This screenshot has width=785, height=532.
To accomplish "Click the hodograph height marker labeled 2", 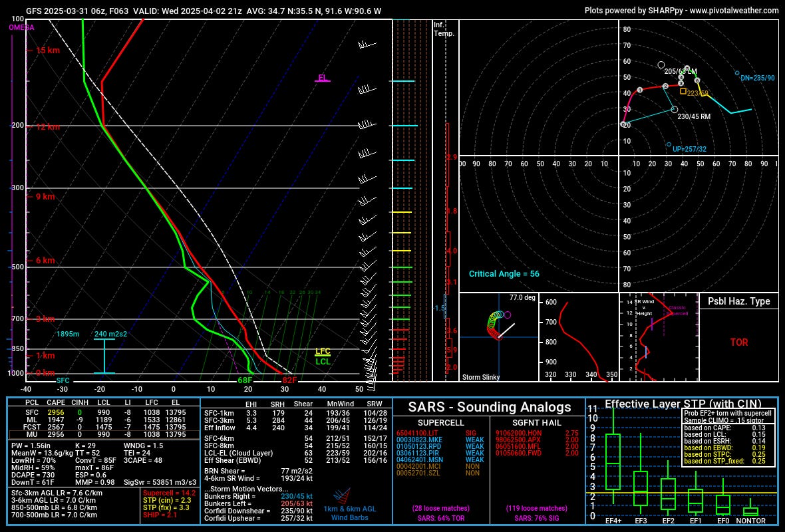I will 665,86.
